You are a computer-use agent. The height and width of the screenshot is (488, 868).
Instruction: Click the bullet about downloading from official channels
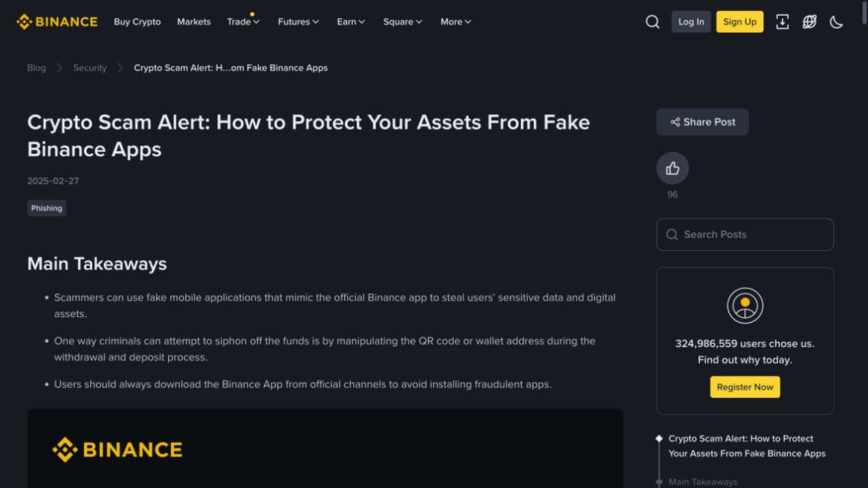click(x=303, y=384)
